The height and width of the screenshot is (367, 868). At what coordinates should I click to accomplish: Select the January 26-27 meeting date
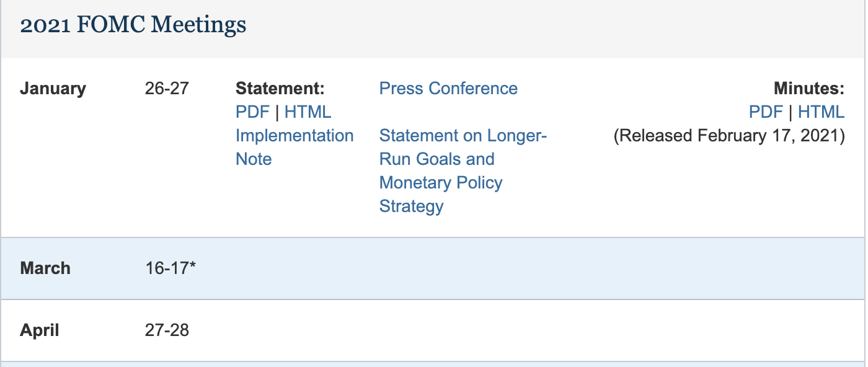pyautogui.click(x=166, y=89)
